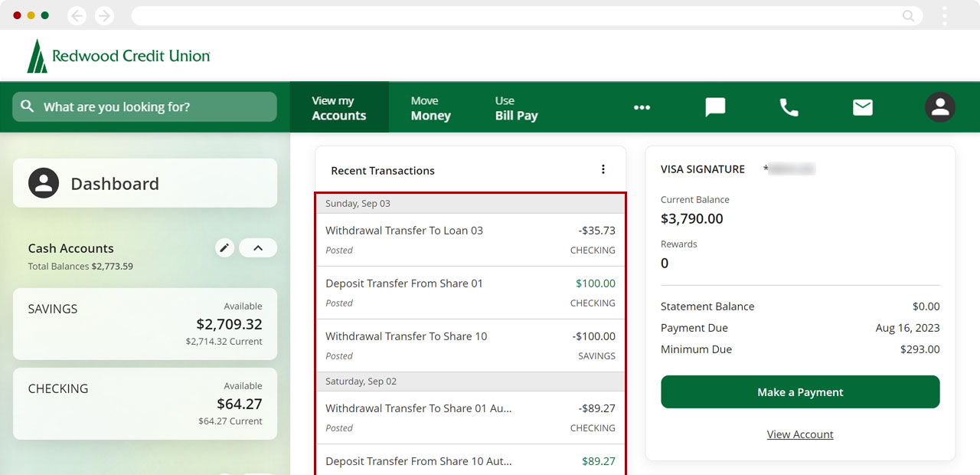Open the three-dot more menu in navigation bar
Viewport: 980px width, 475px height.
[642, 107]
